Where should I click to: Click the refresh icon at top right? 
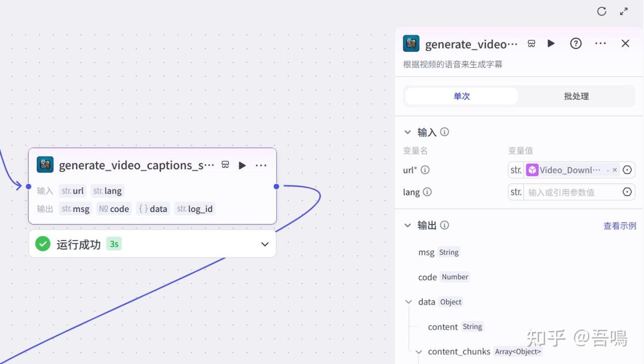point(601,12)
